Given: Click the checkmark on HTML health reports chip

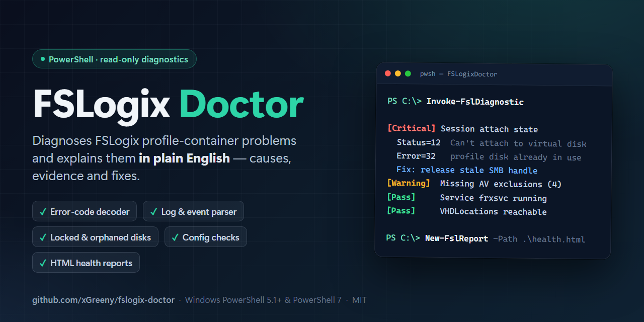Looking at the screenshot, I should click(43, 263).
